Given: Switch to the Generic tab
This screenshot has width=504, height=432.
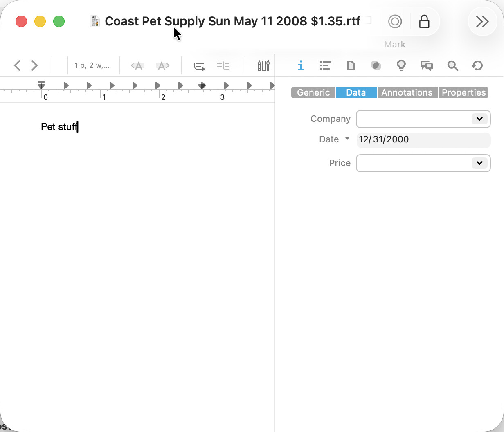Looking at the screenshot, I should pos(313,93).
